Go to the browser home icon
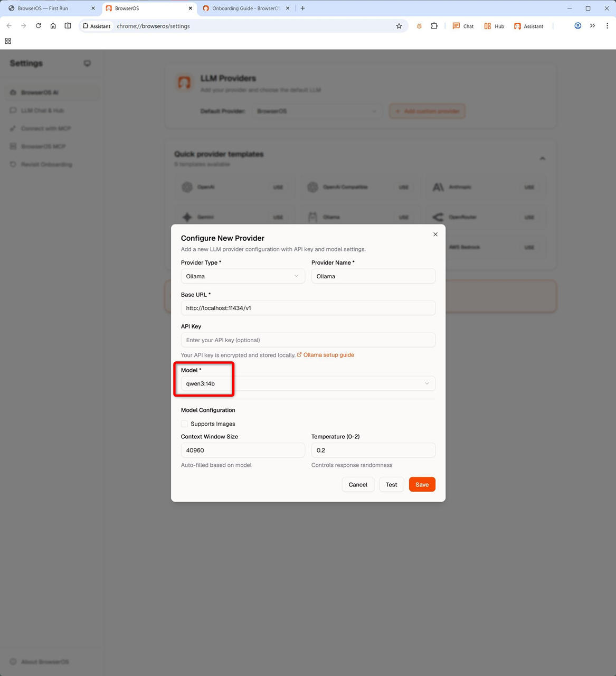 pos(53,26)
